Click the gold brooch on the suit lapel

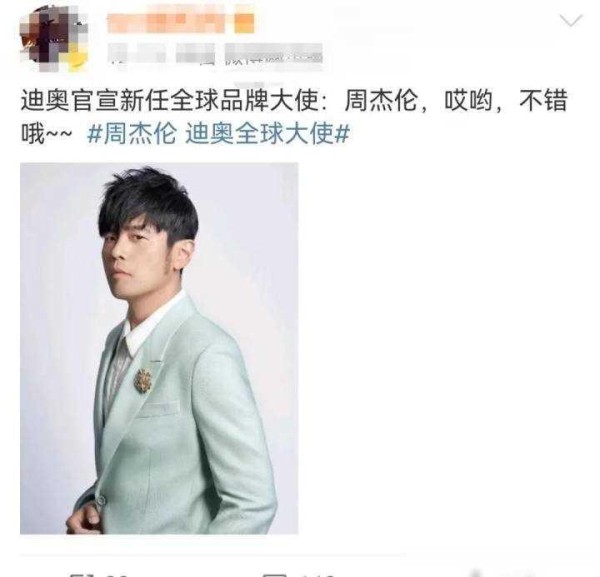coord(143,380)
